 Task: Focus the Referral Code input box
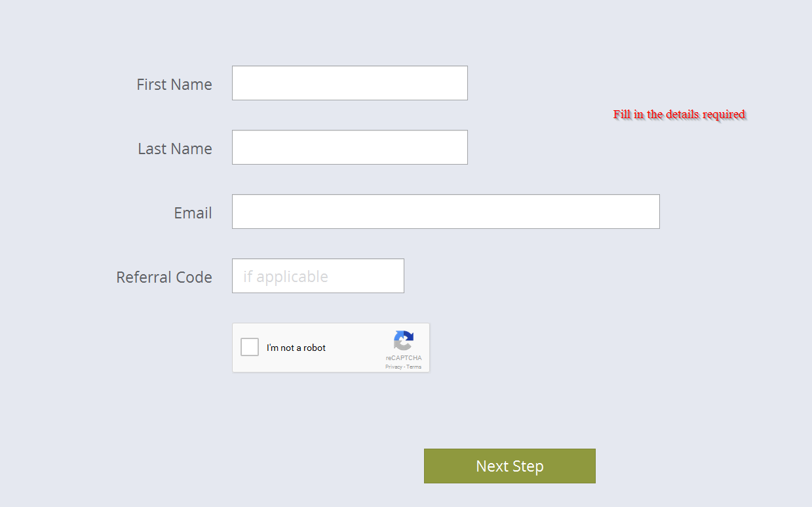pos(318,276)
